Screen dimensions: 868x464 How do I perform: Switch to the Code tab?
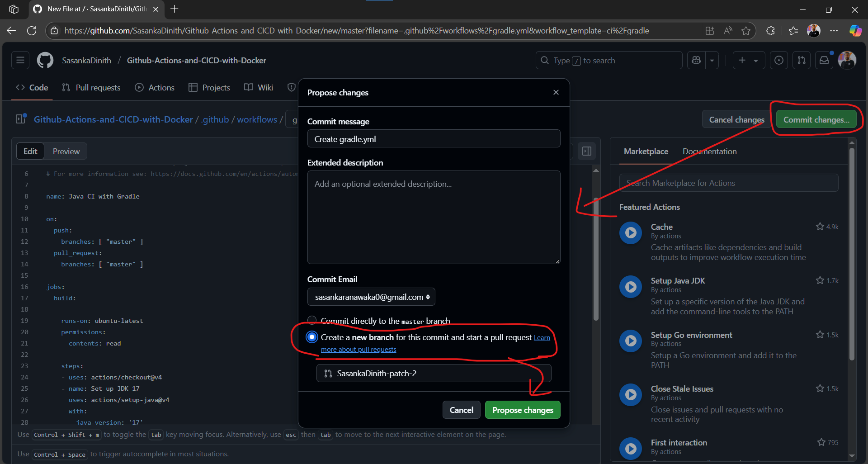(32, 87)
